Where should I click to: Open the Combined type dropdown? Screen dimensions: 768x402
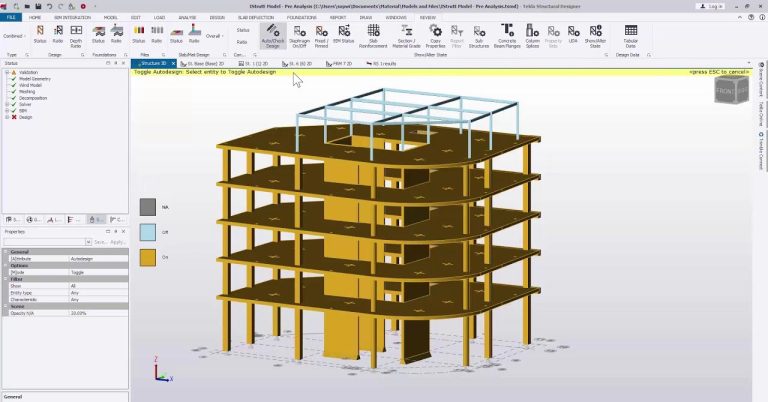[x=14, y=36]
